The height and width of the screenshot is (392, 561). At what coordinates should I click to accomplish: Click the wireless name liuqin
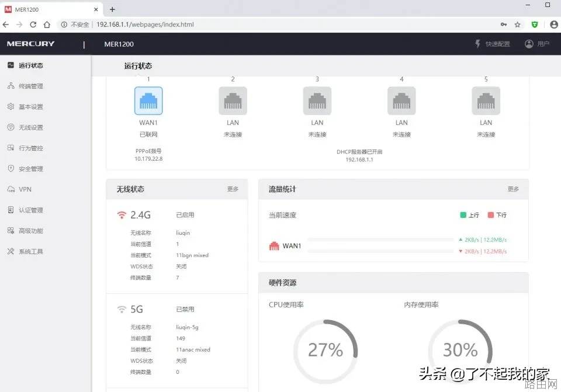click(183, 233)
